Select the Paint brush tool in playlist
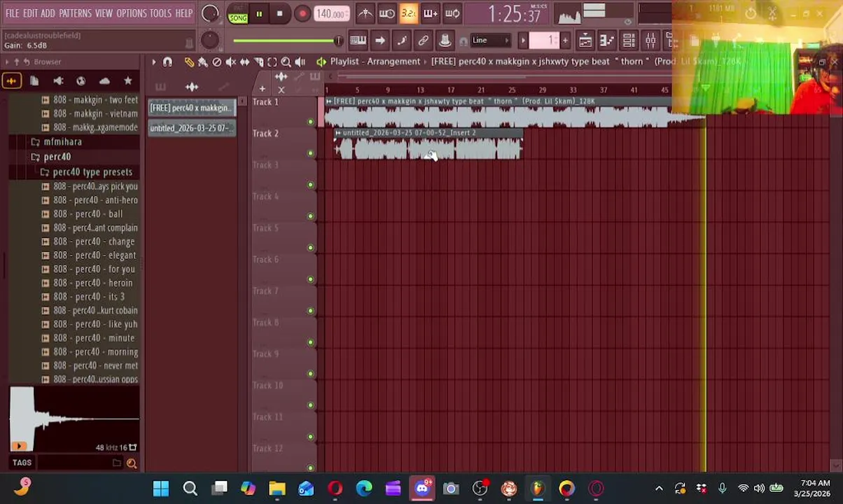The width and height of the screenshot is (843, 504). [203, 62]
